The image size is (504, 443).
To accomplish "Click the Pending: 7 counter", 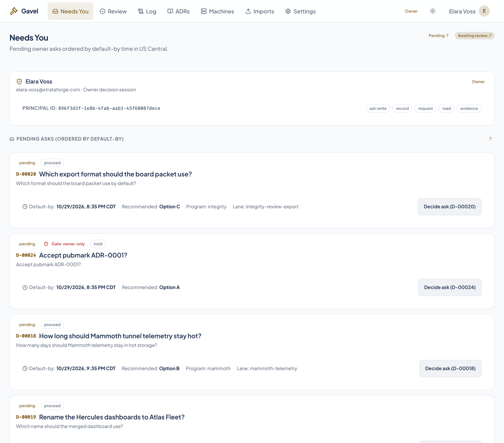I will 438,36.
